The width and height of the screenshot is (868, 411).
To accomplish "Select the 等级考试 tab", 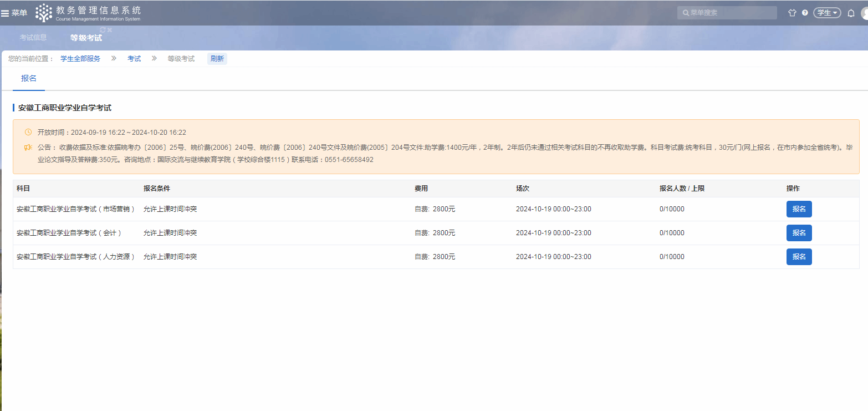I will 86,38.
